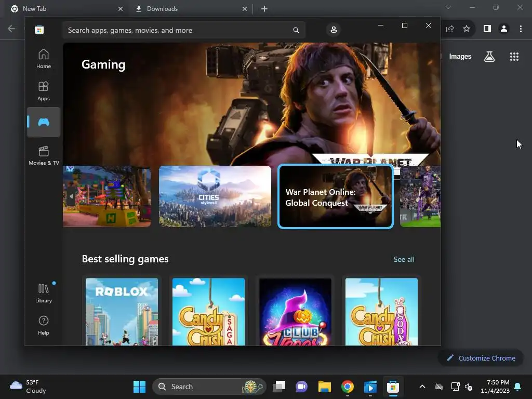Open the Google apps grid icon
532x399 pixels.
[x=514, y=57]
